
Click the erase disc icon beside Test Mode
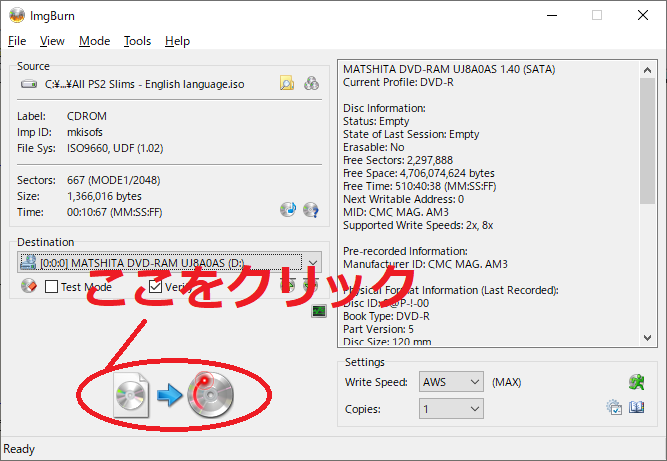click(x=29, y=286)
